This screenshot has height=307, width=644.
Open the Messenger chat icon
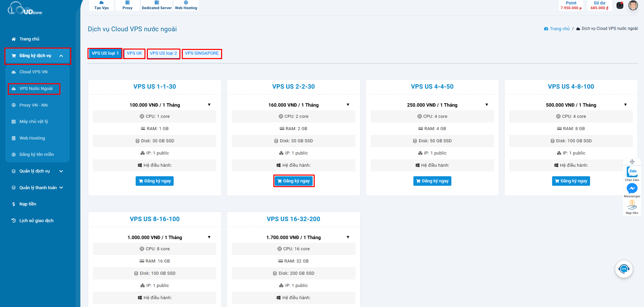click(x=632, y=188)
